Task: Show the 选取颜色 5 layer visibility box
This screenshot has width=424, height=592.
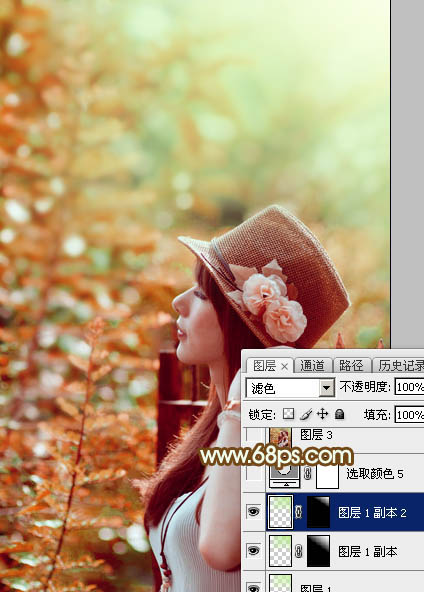Action: (x=253, y=472)
